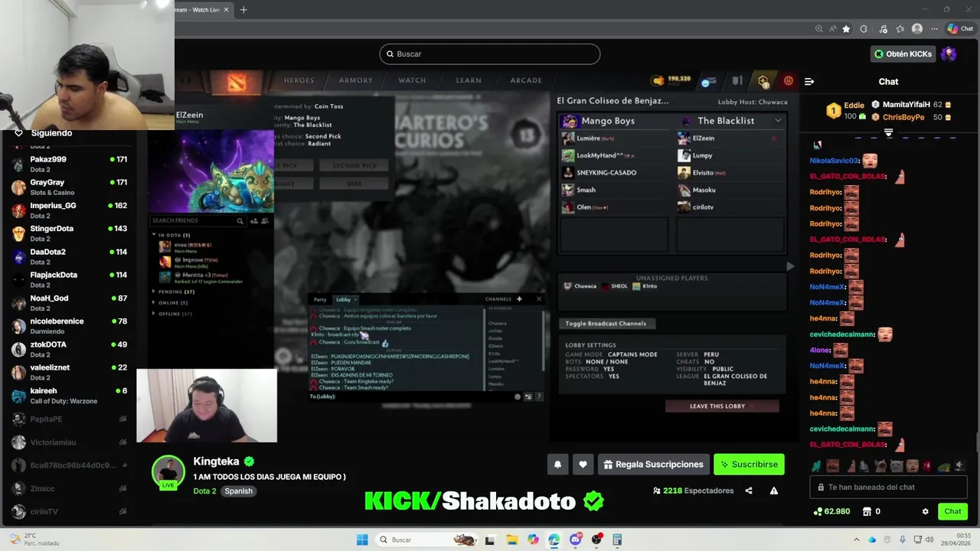Open kaireeh channel in sidebar
This screenshot has width=980, height=551.
(69, 396)
